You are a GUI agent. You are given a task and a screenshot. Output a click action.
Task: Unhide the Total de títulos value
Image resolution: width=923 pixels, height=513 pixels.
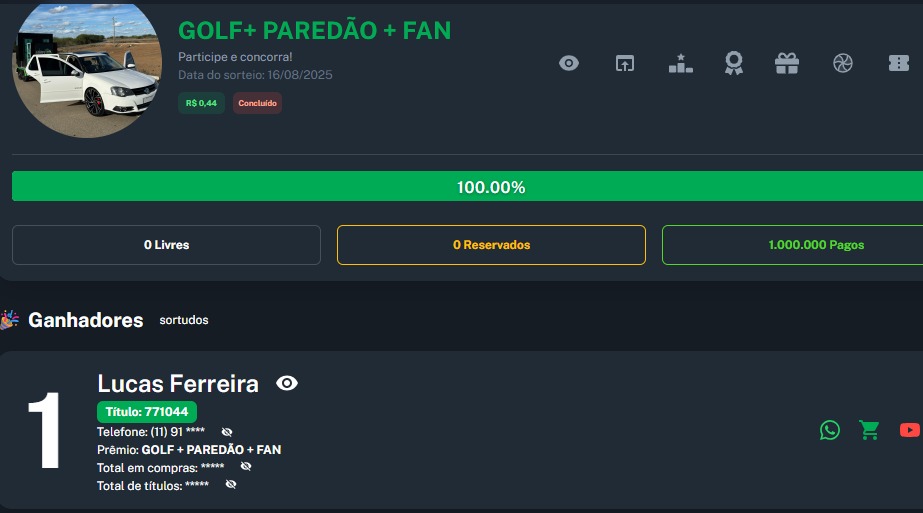[231, 485]
